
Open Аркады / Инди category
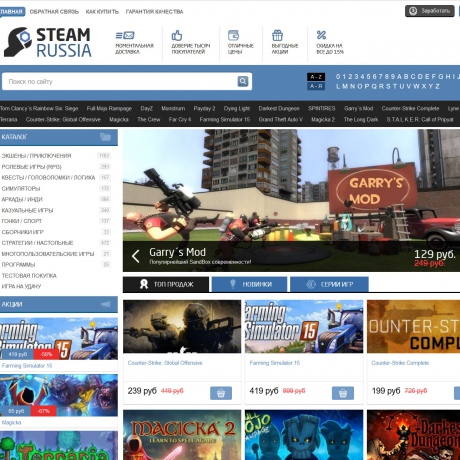point(22,199)
